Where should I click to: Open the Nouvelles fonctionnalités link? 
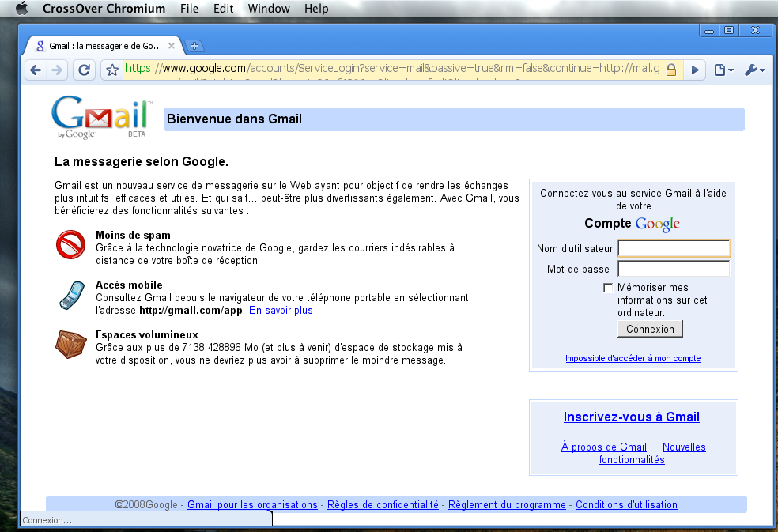[652, 453]
